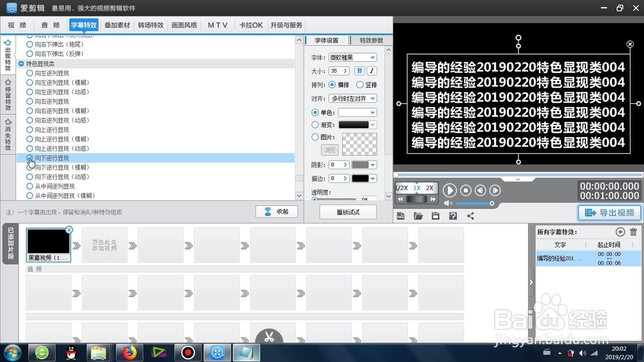
Task: Stop the video preview
Action: tap(466, 190)
